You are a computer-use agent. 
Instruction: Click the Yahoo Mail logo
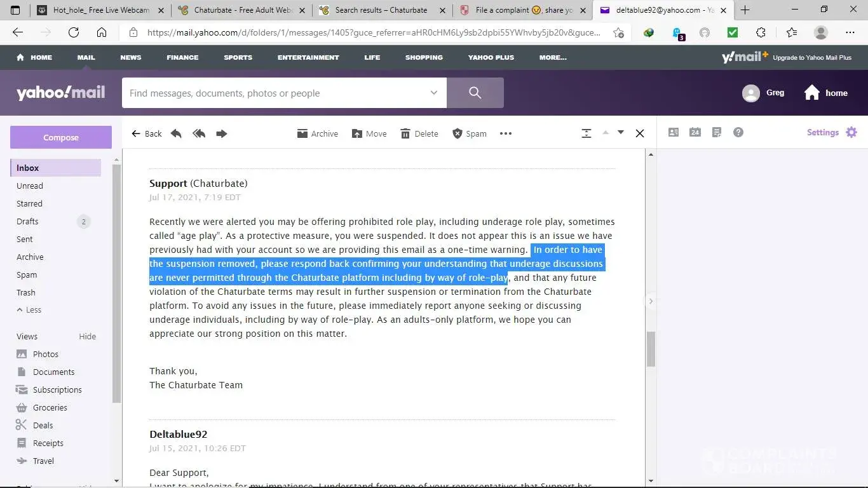point(61,93)
